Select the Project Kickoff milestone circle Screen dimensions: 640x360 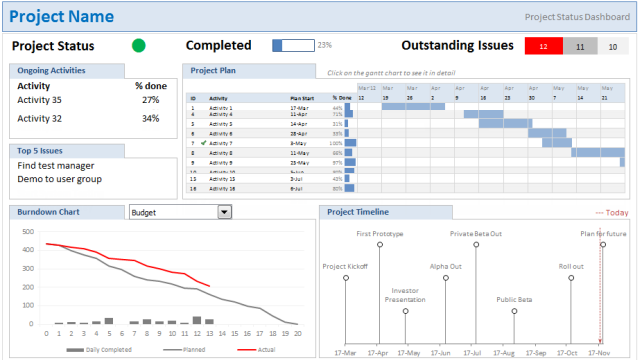(346, 278)
